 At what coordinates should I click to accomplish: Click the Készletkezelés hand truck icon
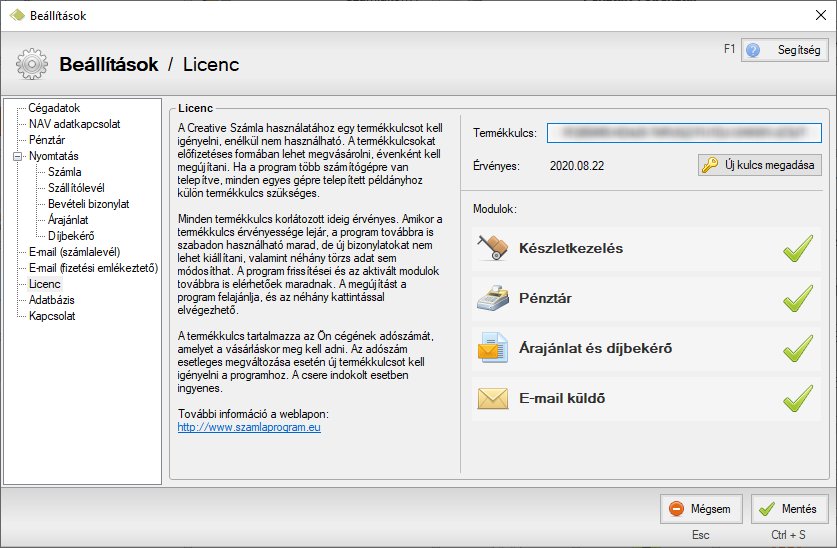tap(492, 248)
